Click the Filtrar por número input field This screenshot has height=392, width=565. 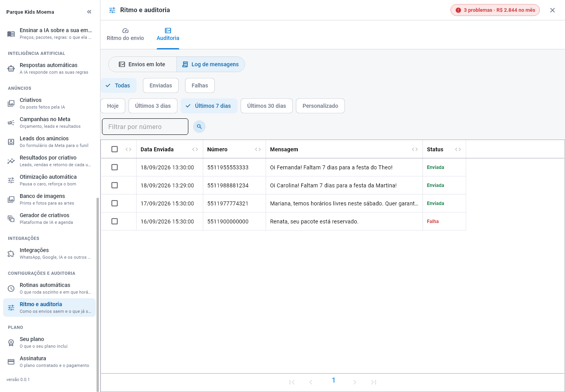coord(145,127)
